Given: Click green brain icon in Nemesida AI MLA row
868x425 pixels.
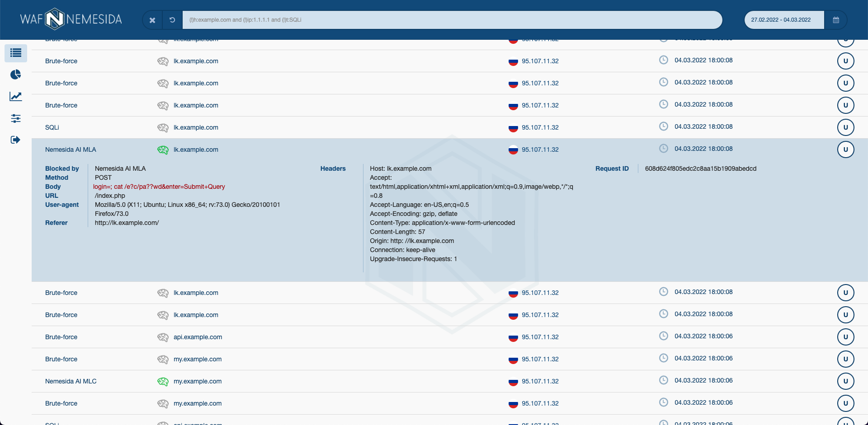Looking at the screenshot, I should (x=163, y=150).
